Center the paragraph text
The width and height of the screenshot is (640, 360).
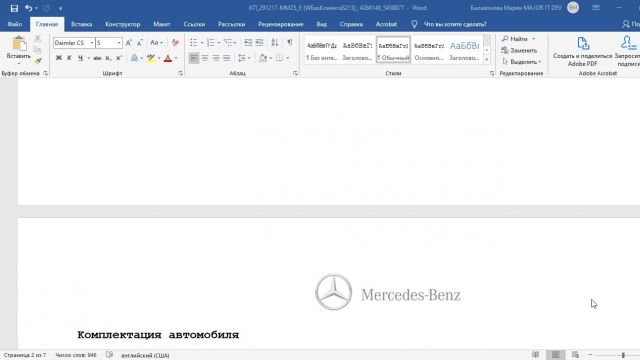[205, 58]
